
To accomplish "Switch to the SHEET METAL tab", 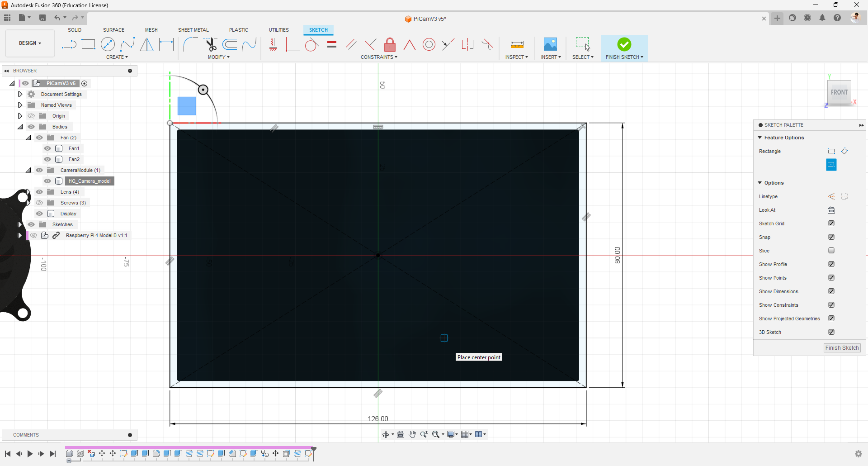I will (x=193, y=30).
